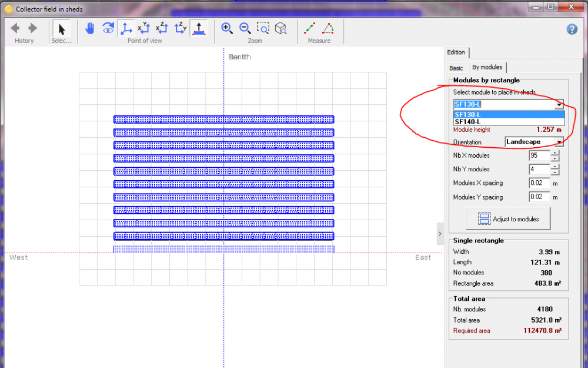The height and width of the screenshot is (368, 588).
Task: Activate the Pan hand tool
Action: coord(89,28)
